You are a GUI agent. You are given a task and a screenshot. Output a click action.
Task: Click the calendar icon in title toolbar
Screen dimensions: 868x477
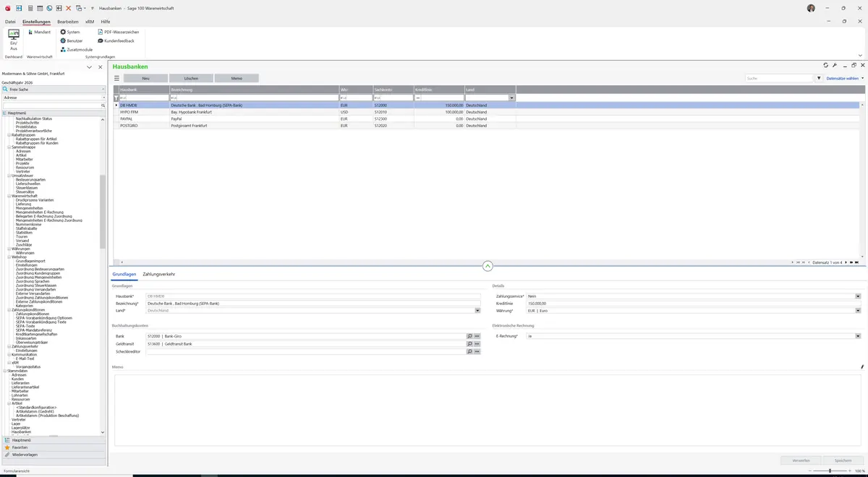point(40,8)
